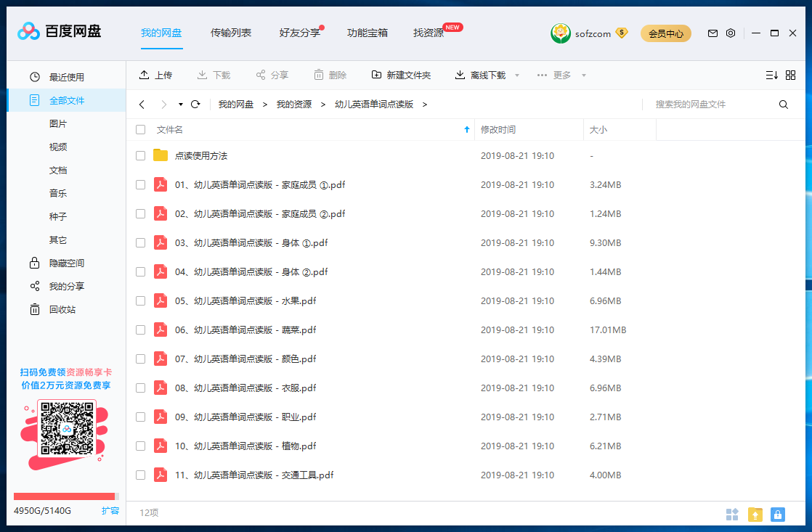This screenshot has width=812, height=532.
Task: Go back with the left arrow icon
Action: tap(142, 105)
